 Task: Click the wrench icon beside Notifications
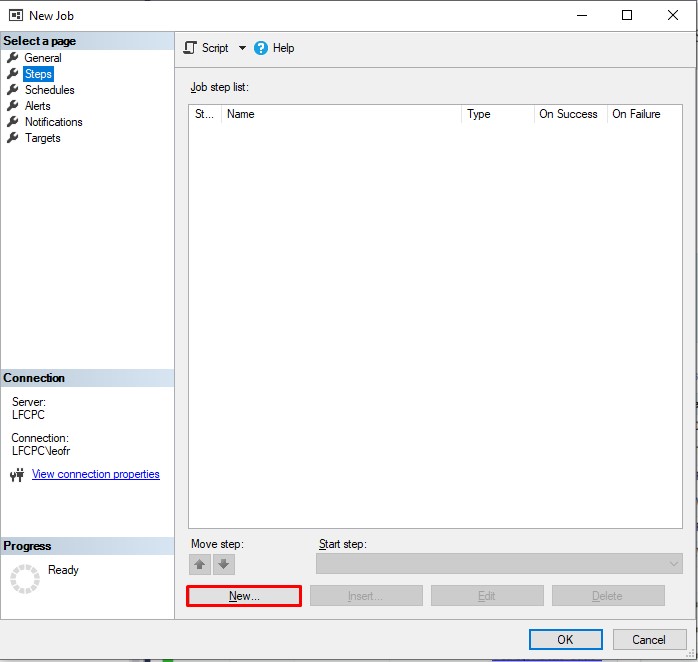[x=13, y=122]
